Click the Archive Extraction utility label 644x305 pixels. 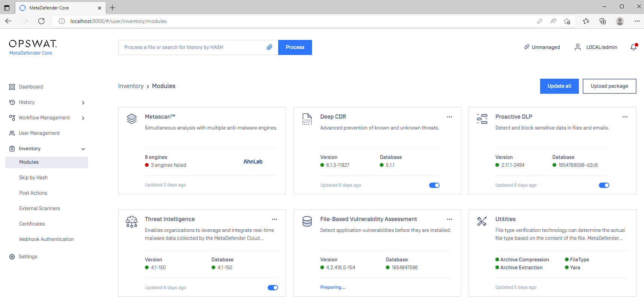pos(521,268)
